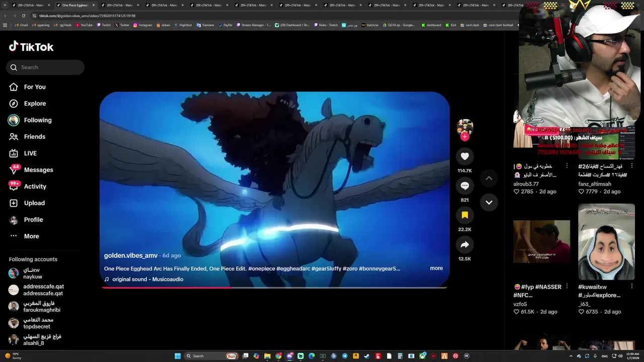The width and height of the screenshot is (644, 362).
Task: Play the _j63_ #kuwait video thumbnail
Action: tap(606, 242)
